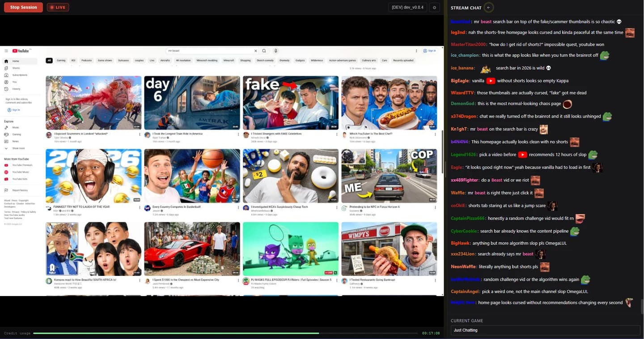Open the Current Game field showing Just Chatting
Screen dimensions: 644x339
545,330
